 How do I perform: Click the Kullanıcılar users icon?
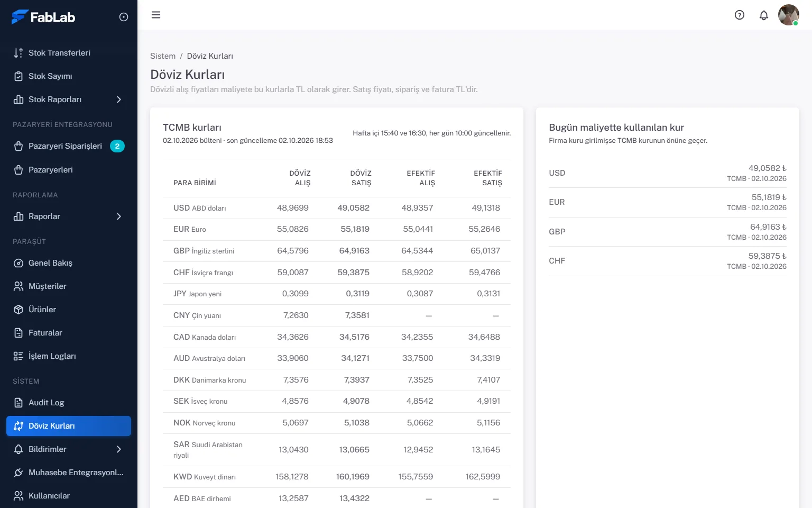point(19,496)
